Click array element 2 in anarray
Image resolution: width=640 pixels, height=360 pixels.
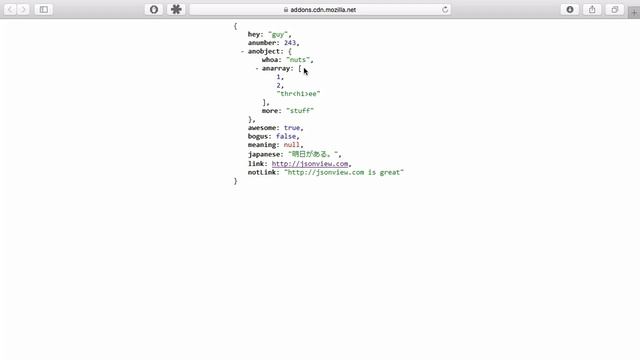point(278,85)
